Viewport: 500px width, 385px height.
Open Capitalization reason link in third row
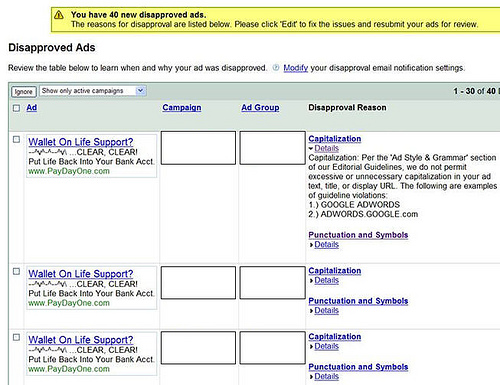[335, 337]
